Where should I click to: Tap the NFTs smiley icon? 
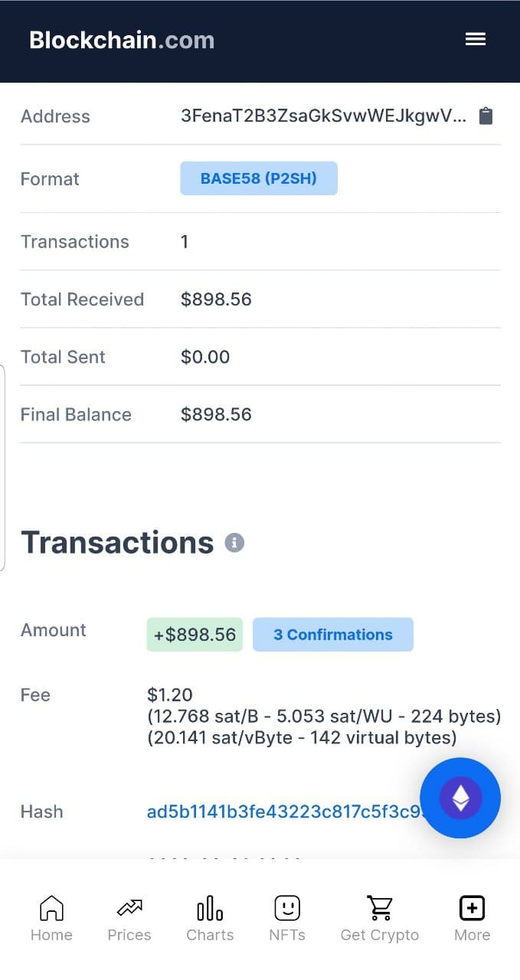[x=286, y=916]
